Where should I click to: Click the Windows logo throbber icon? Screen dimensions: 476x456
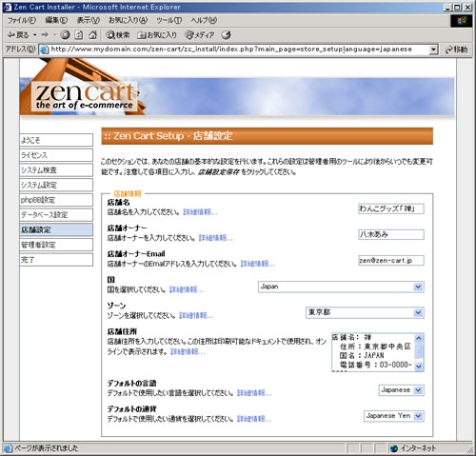pos(462,21)
